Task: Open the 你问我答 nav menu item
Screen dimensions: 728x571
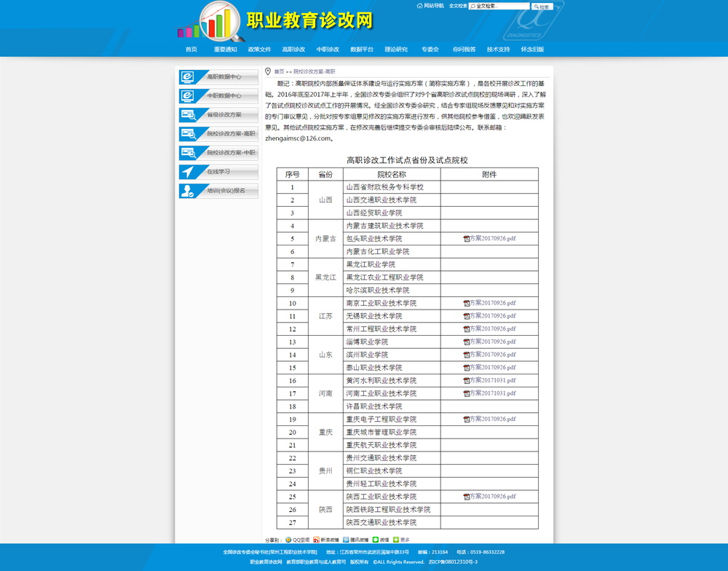Action: point(464,50)
